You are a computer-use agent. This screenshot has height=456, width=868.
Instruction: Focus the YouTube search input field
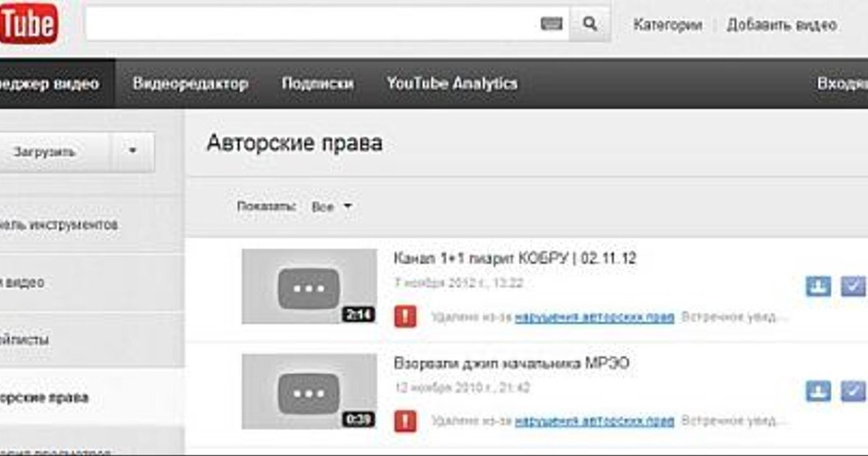pos(311,25)
